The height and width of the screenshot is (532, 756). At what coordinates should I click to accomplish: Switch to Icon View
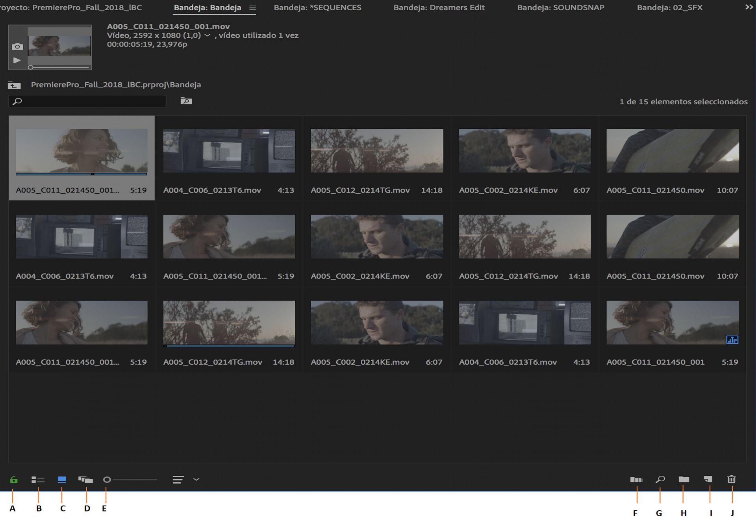pyautogui.click(x=62, y=479)
